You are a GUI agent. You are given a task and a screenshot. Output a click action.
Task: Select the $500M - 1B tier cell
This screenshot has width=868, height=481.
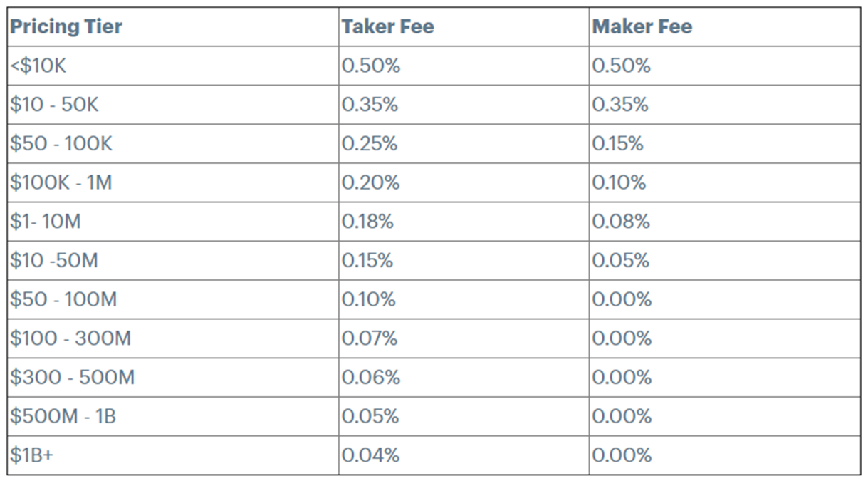173,416
